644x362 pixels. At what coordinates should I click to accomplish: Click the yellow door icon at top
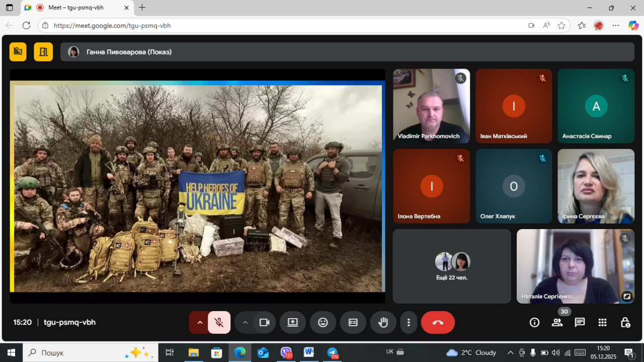(x=43, y=51)
